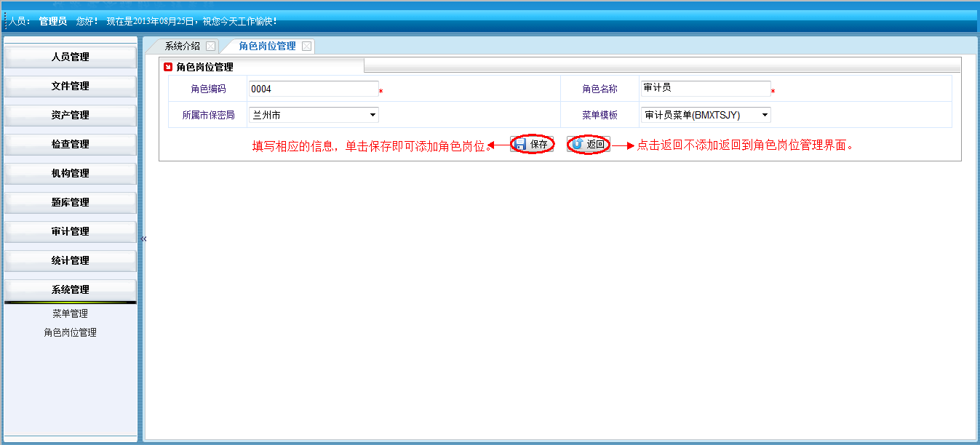Open 人员管理 in the sidebar
The height and width of the screenshot is (445, 980).
click(x=71, y=57)
